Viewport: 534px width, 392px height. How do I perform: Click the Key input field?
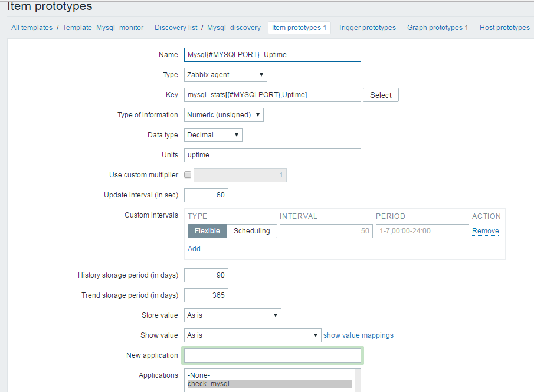pyautogui.click(x=273, y=95)
